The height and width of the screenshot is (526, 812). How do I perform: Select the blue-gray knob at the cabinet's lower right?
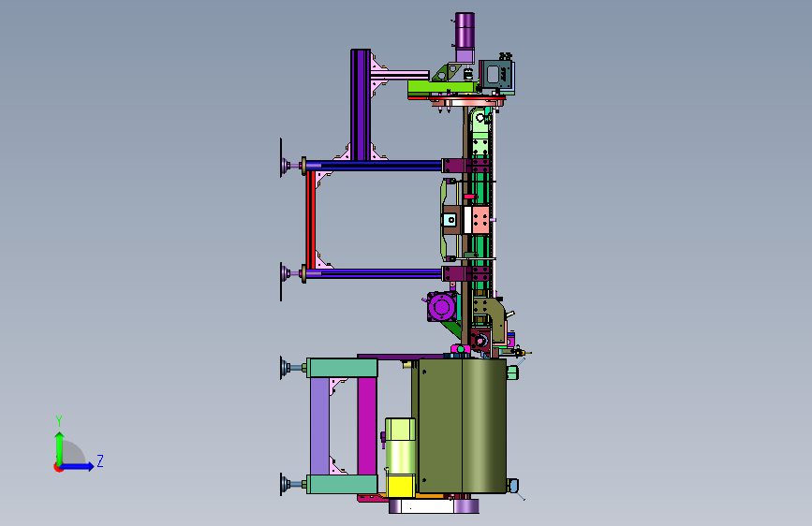point(512,486)
